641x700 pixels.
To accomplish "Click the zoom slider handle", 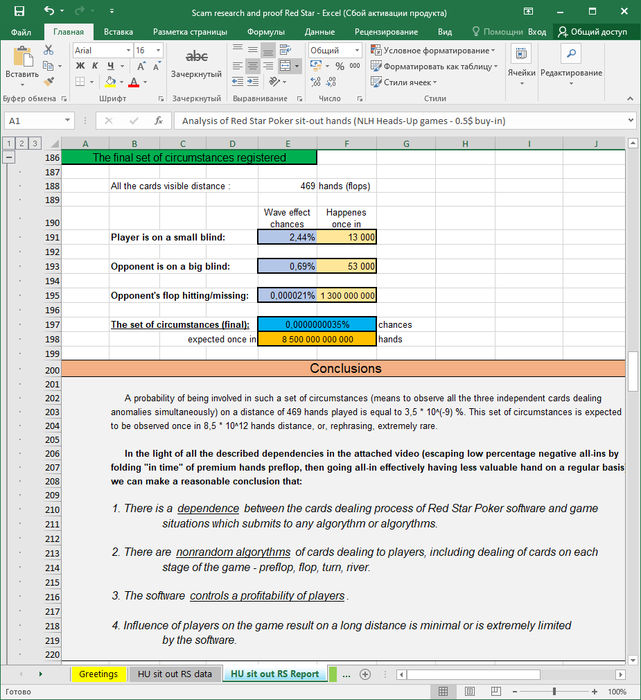I will point(554,692).
